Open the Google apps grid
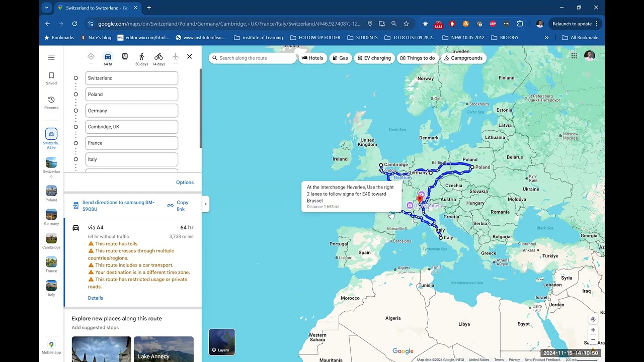This screenshot has width=644, height=362. (x=574, y=56)
